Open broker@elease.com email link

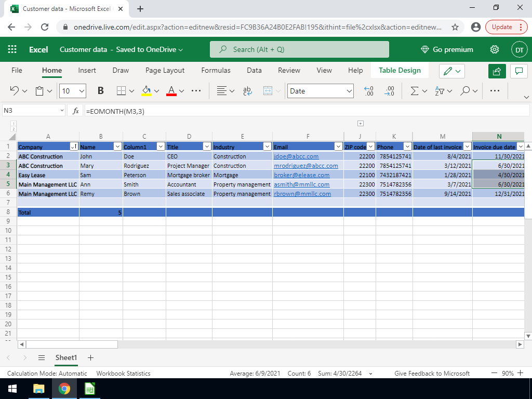coord(302,175)
